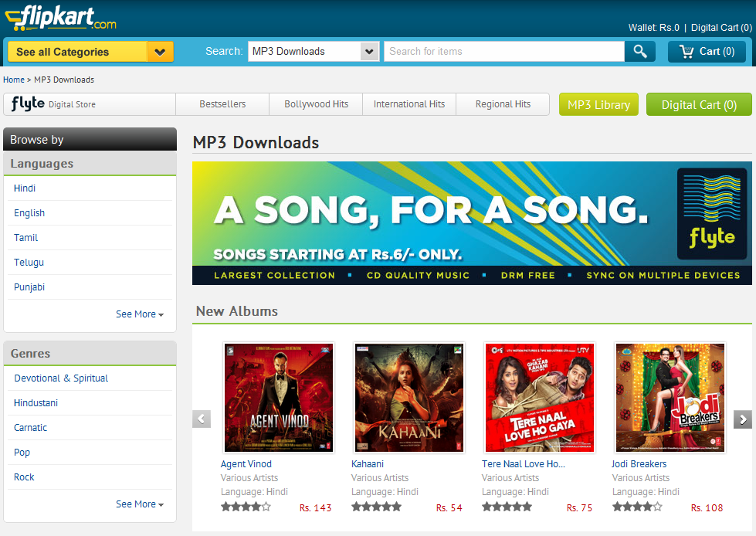Viewport: 756px width, 536px height.
Task: Click the flyte Digital Store logo
Action: tap(53, 103)
